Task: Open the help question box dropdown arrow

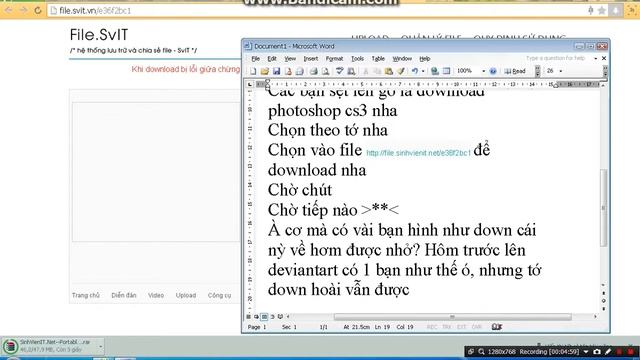Action: [596, 58]
